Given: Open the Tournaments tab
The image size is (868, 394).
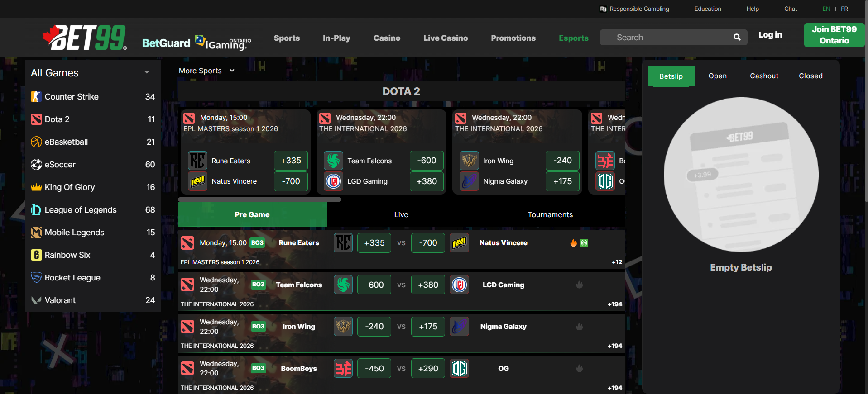Looking at the screenshot, I should [x=550, y=214].
